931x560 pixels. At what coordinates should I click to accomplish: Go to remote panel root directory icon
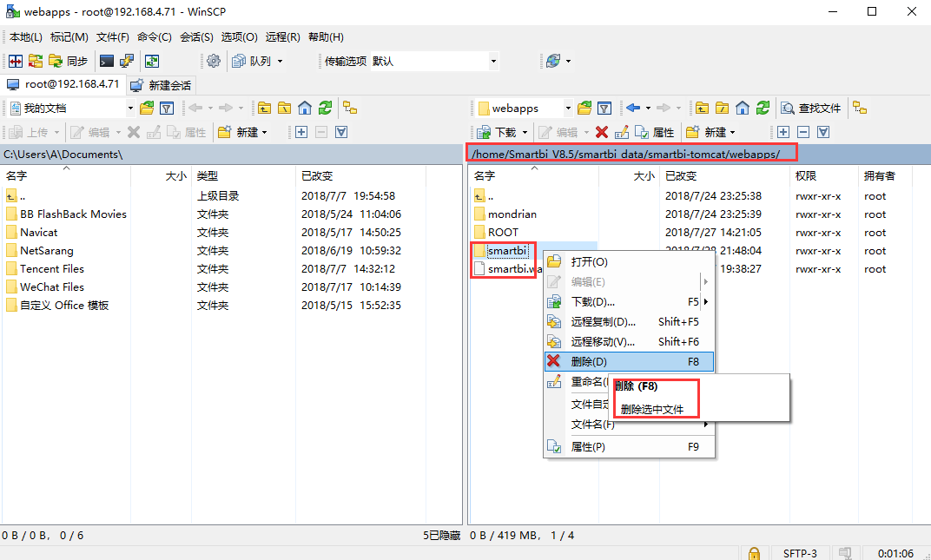coord(722,108)
